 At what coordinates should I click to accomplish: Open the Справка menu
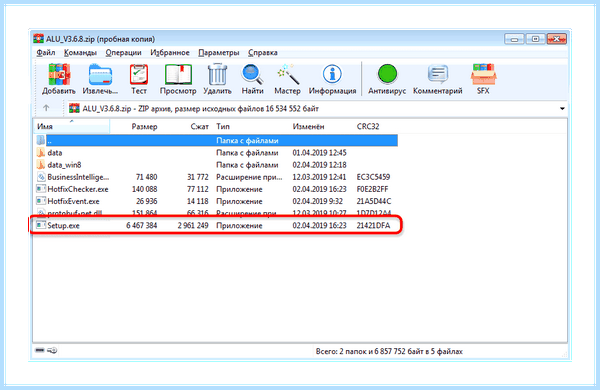[262, 52]
